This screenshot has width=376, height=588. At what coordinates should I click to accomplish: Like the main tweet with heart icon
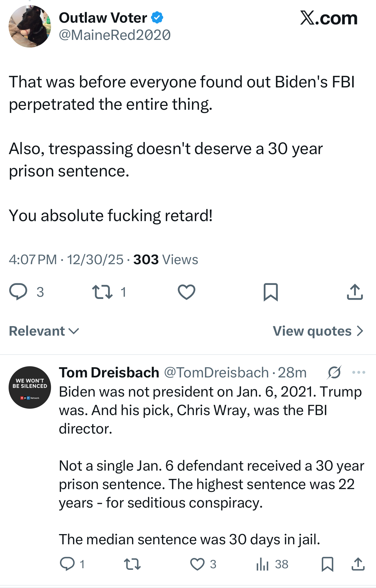point(186,292)
